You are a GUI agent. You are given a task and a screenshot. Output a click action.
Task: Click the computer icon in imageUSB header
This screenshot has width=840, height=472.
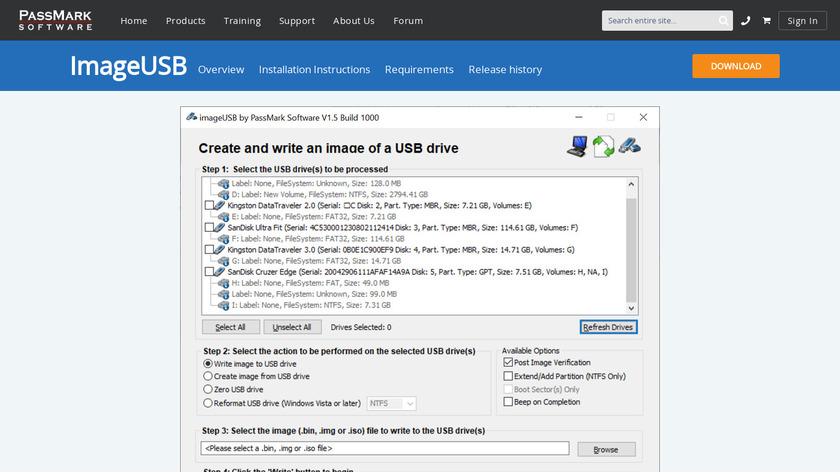(578, 146)
